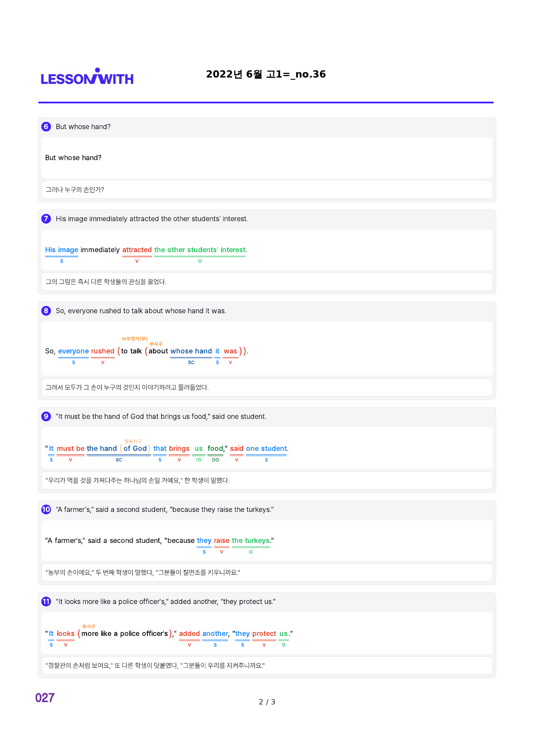The height and width of the screenshot is (756, 535).
Task: Click the number 11 circle badge
Action: pos(46,602)
